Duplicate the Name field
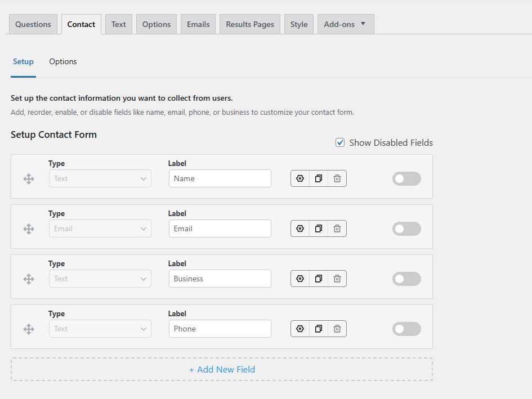The width and height of the screenshot is (532, 399). pyautogui.click(x=318, y=178)
